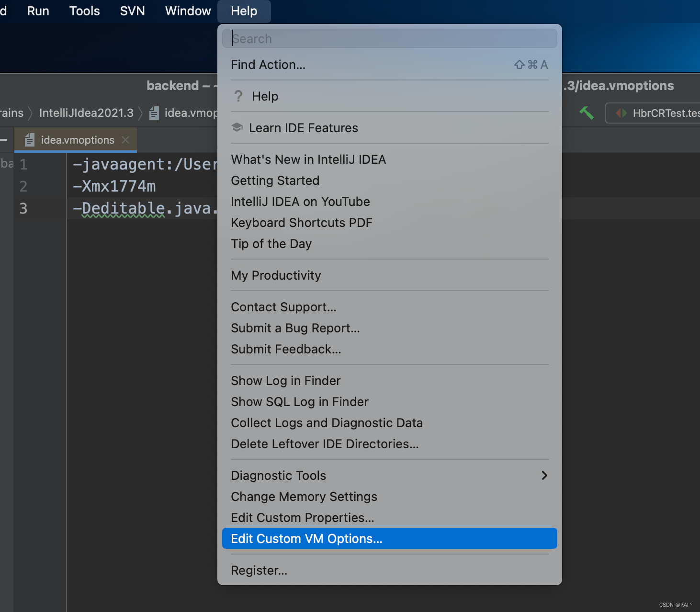The image size is (700, 612).
Task: Choose Collect Logs and Diagnostic Data
Action: [x=390, y=423]
